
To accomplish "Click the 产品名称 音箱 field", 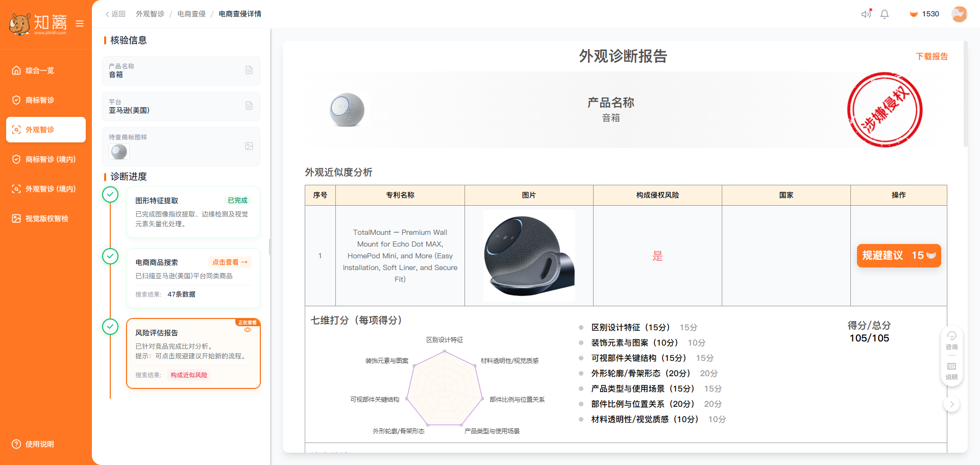I will [181, 70].
